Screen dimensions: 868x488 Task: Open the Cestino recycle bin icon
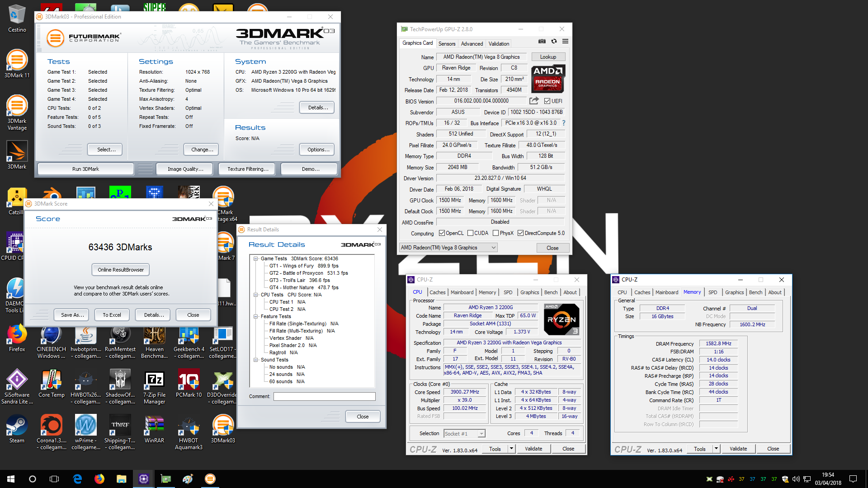click(17, 18)
